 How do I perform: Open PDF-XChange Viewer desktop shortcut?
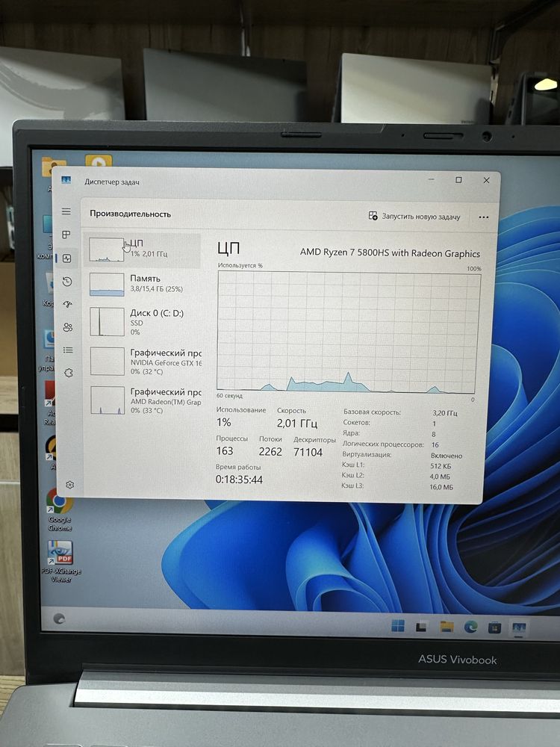61,562
